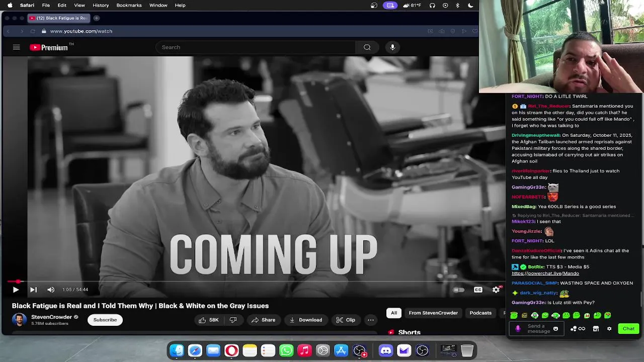Open chat settings gear icon
644x362 pixels.
click(609, 329)
